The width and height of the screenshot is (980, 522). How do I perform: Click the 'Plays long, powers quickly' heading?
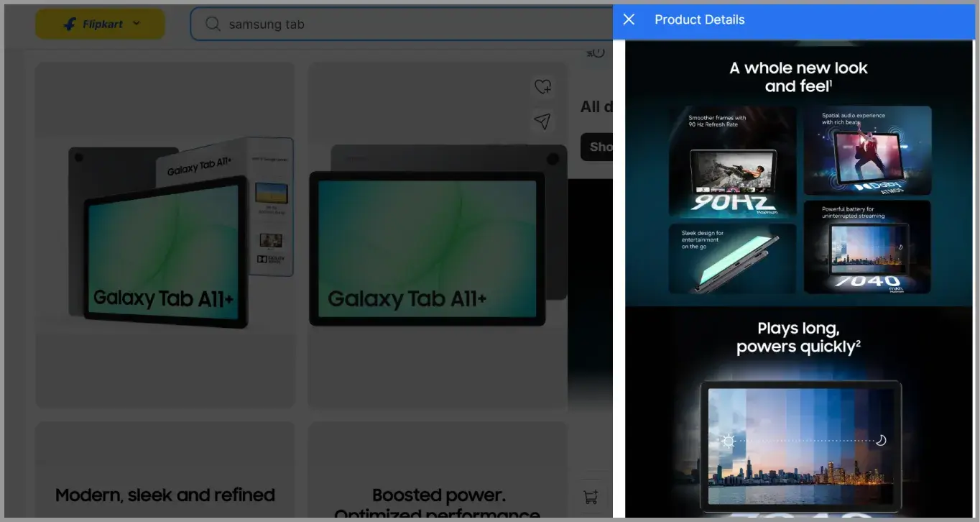pos(798,337)
